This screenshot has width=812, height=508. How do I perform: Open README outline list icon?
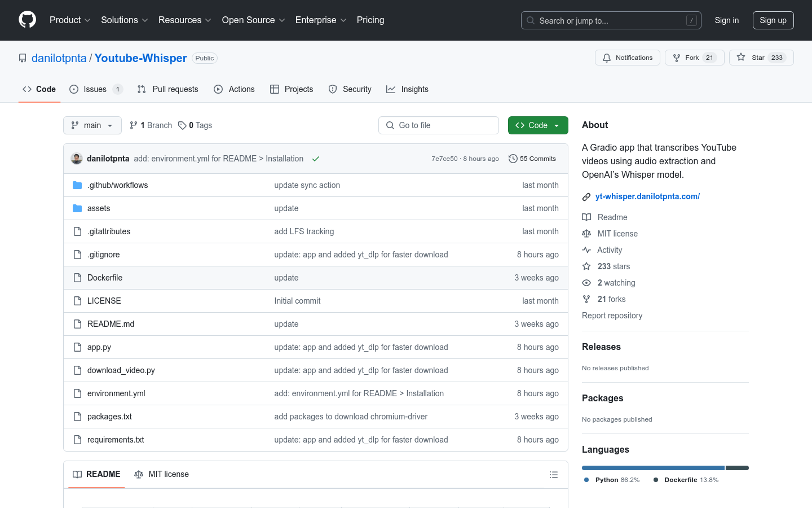554,475
